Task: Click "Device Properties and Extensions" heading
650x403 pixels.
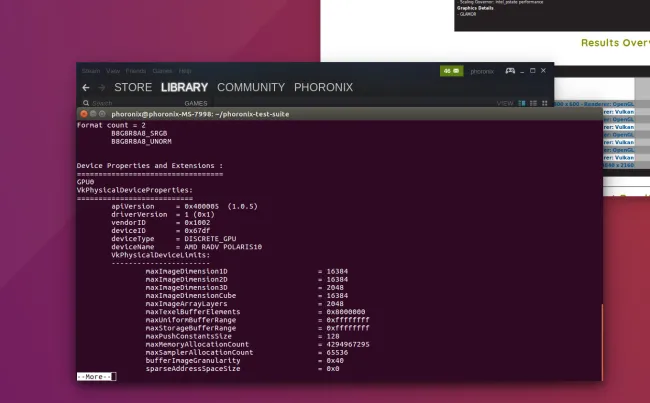Action: [x=150, y=165]
